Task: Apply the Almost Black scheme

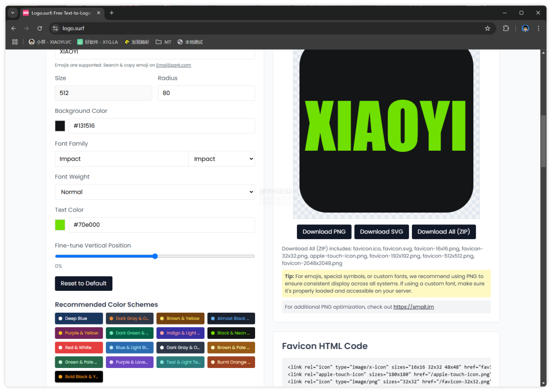Action: coord(231,318)
